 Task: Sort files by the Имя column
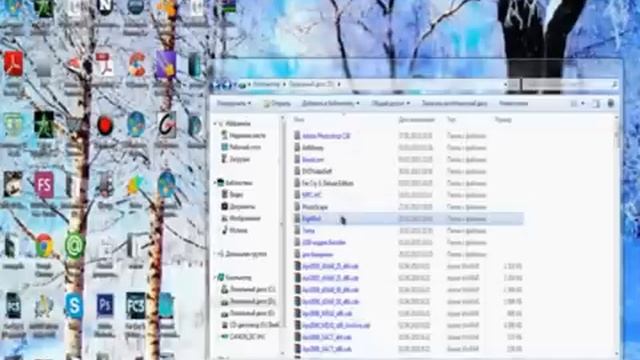pyautogui.click(x=299, y=120)
